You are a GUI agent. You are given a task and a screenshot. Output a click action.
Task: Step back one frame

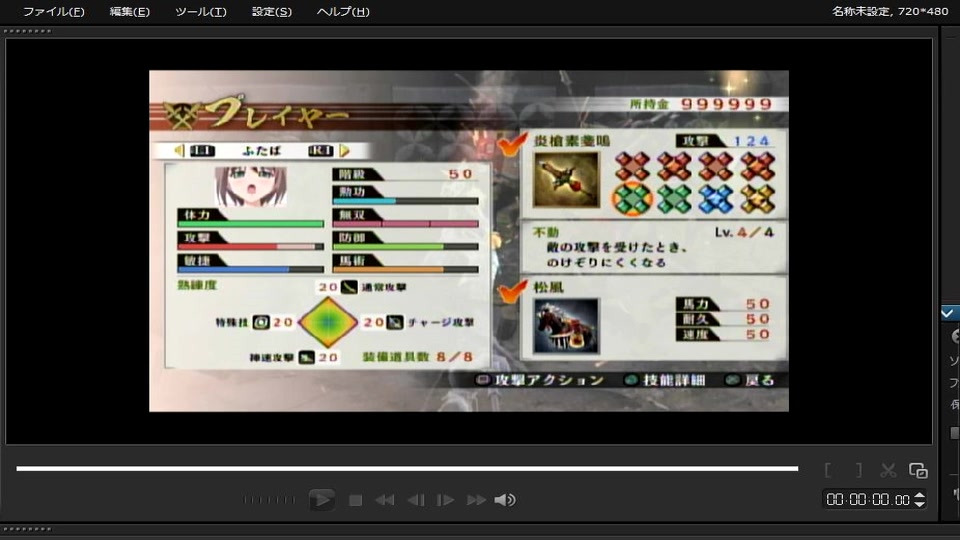tap(416, 500)
